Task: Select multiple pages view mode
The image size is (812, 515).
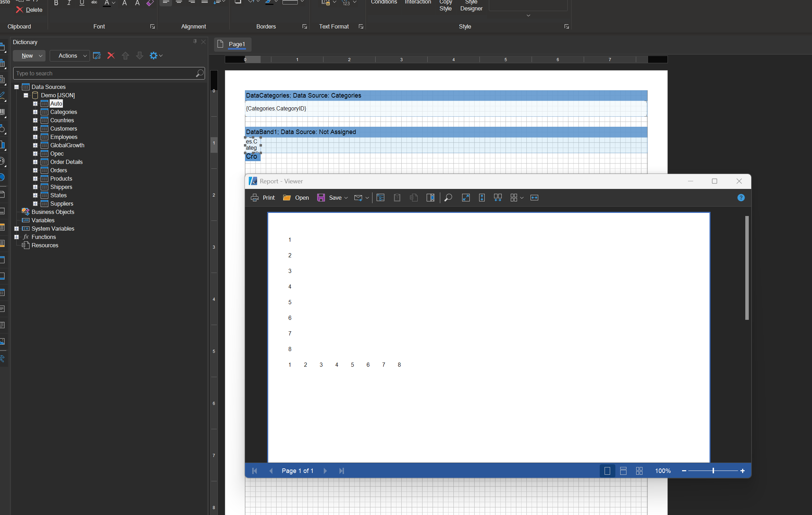Action: coord(639,471)
